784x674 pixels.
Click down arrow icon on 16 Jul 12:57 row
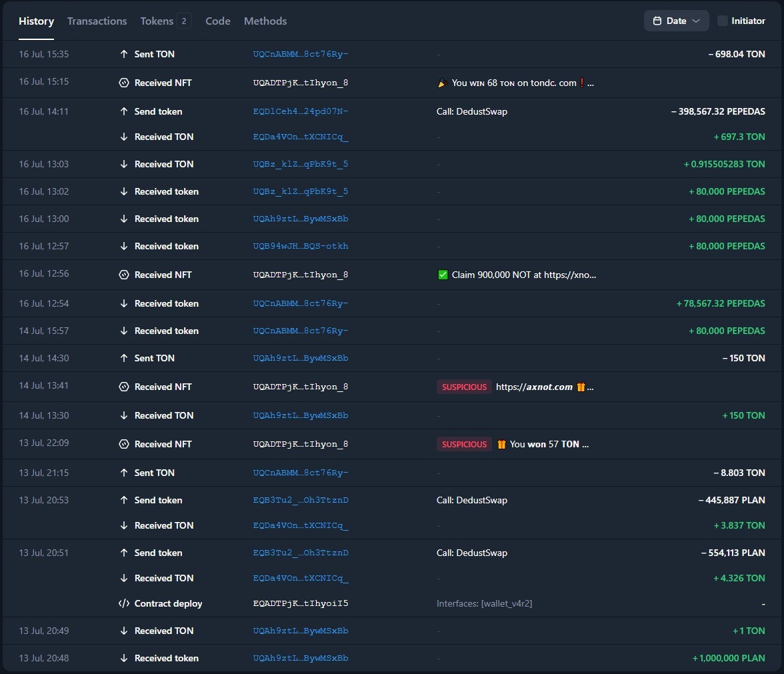tap(124, 247)
